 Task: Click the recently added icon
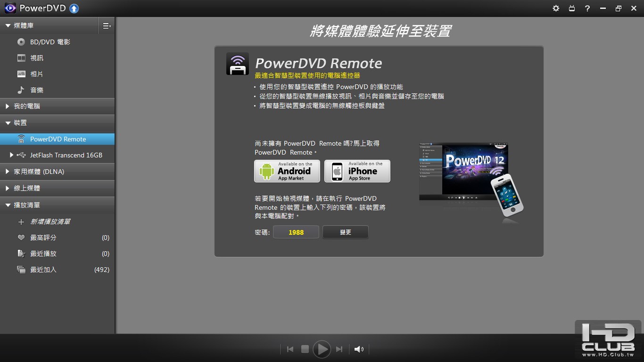[x=21, y=270]
